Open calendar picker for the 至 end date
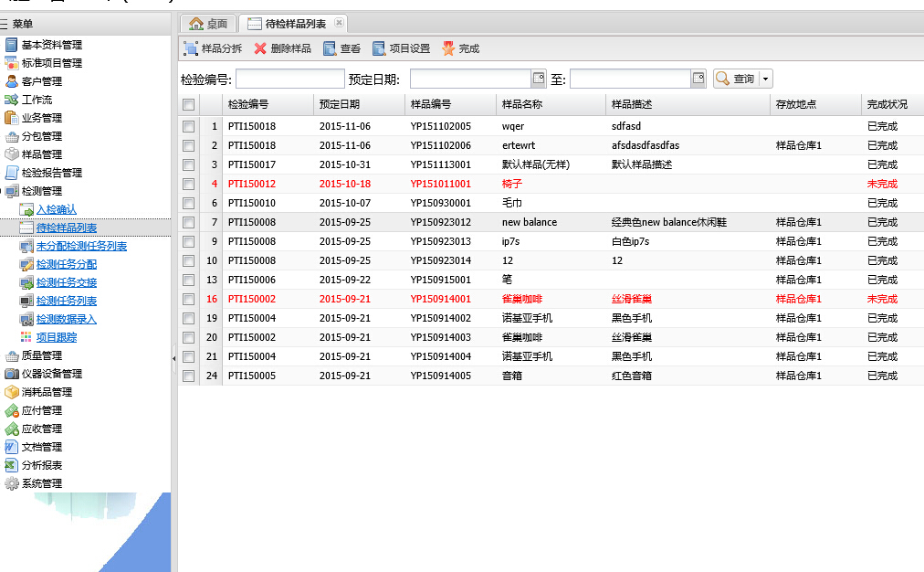This screenshot has height=572, width=924. 698,79
